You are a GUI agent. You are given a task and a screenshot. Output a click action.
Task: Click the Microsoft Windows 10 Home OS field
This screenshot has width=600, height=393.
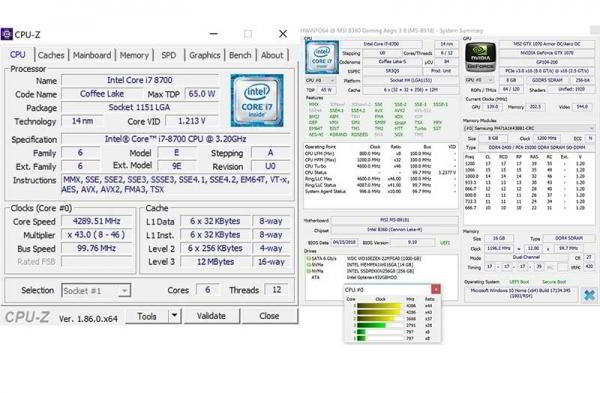[x=520, y=294]
